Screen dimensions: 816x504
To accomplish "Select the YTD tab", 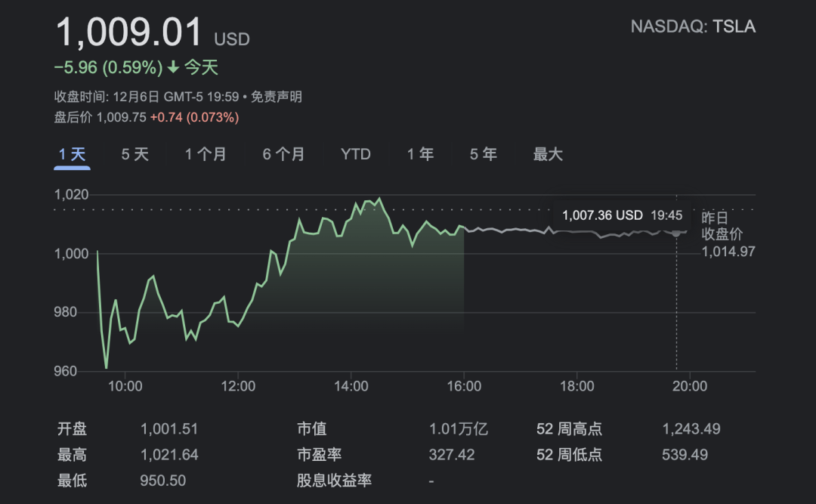I will 355,154.
